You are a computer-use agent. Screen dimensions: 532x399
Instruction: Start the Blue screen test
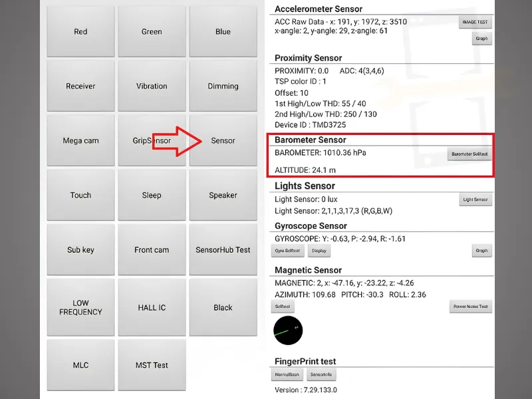click(x=223, y=31)
